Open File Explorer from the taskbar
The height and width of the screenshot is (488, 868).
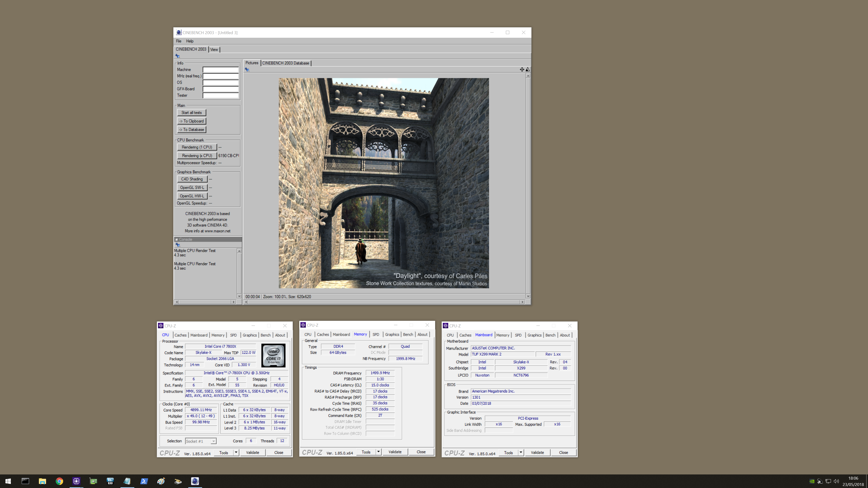point(42,481)
